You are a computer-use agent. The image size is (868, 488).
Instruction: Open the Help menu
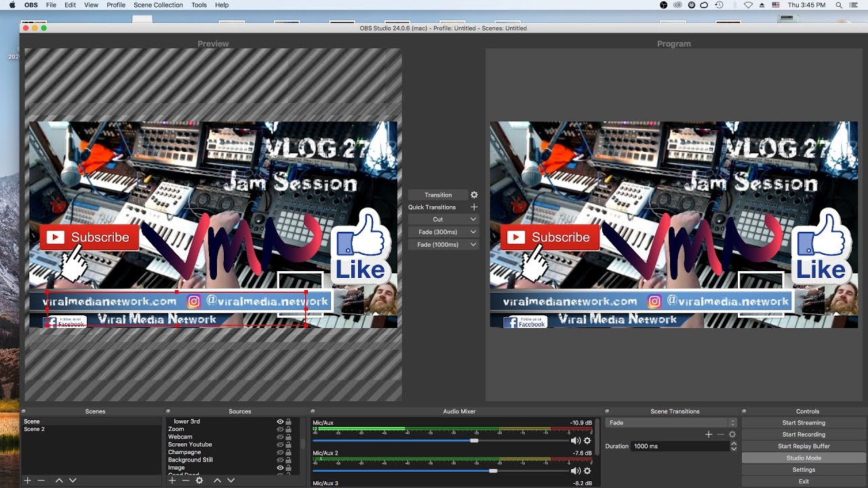[222, 5]
